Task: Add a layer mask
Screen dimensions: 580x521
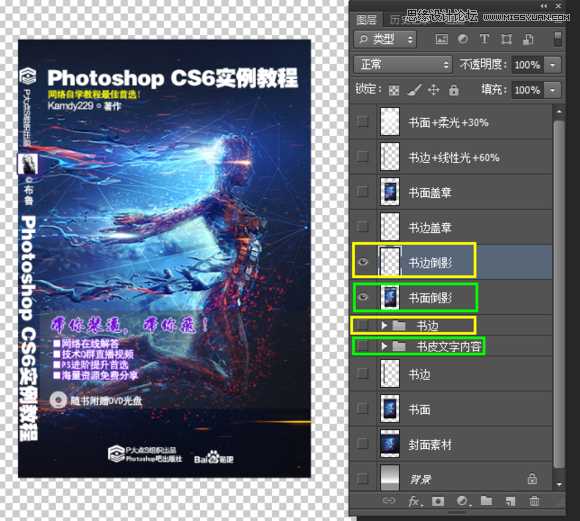Action: click(438, 501)
